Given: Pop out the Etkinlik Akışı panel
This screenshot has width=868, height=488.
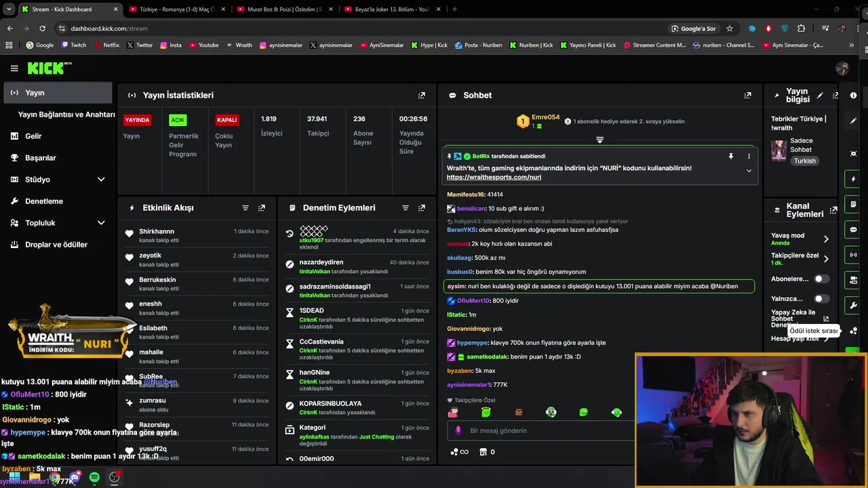Looking at the screenshot, I should click(x=262, y=208).
